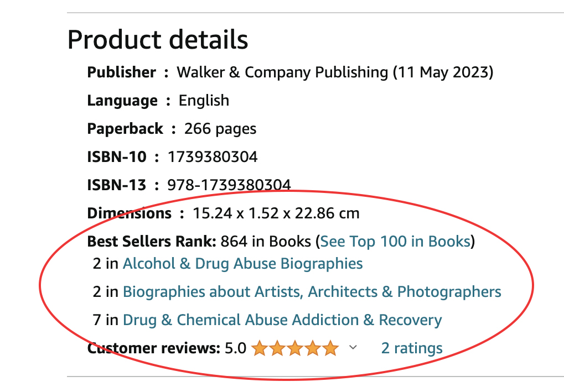564x392 pixels.
Task: Select the second star in the rating
Action: click(x=277, y=348)
